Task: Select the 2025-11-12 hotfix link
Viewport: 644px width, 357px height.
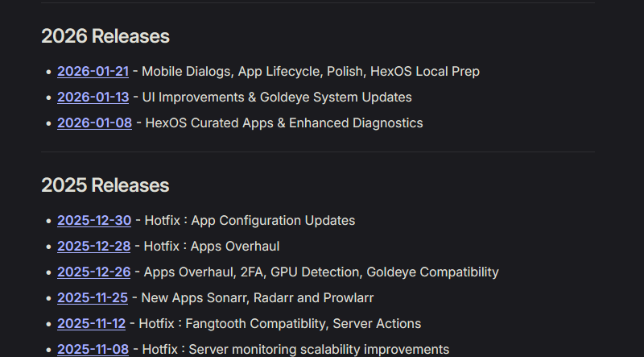Action: (91, 324)
